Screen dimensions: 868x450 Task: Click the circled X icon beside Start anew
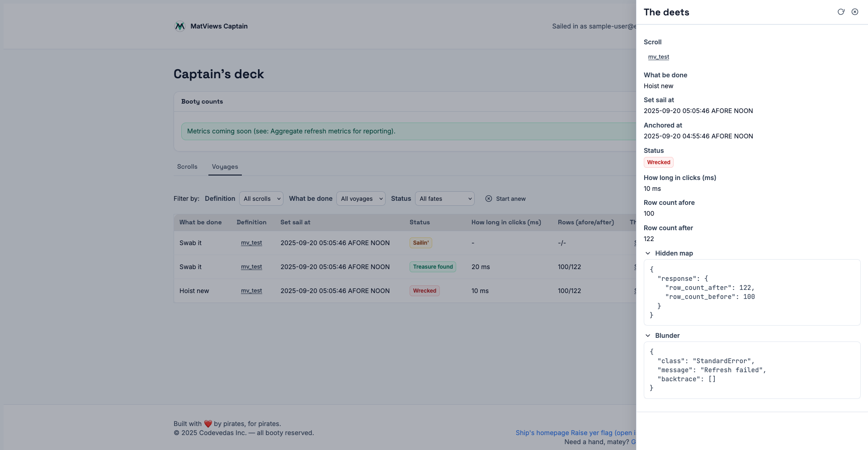click(489, 199)
